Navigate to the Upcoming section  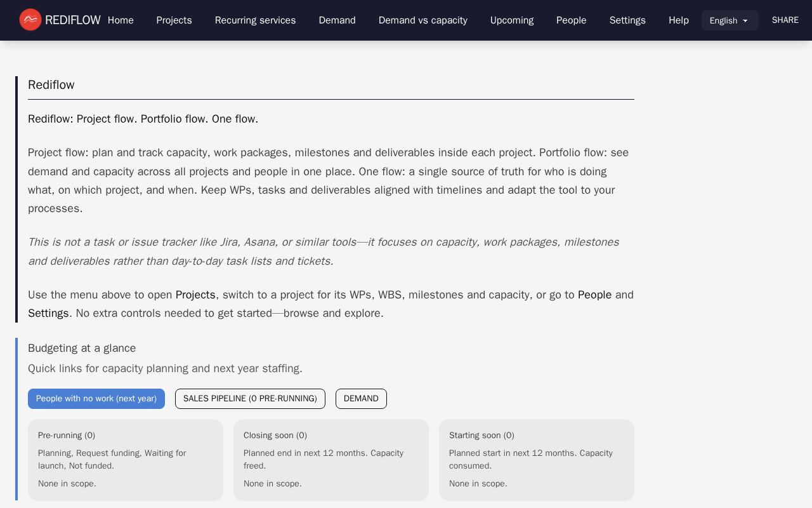[511, 20]
